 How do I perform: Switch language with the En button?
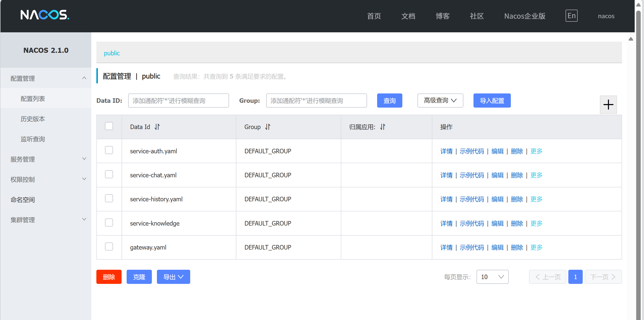(571, 16)
